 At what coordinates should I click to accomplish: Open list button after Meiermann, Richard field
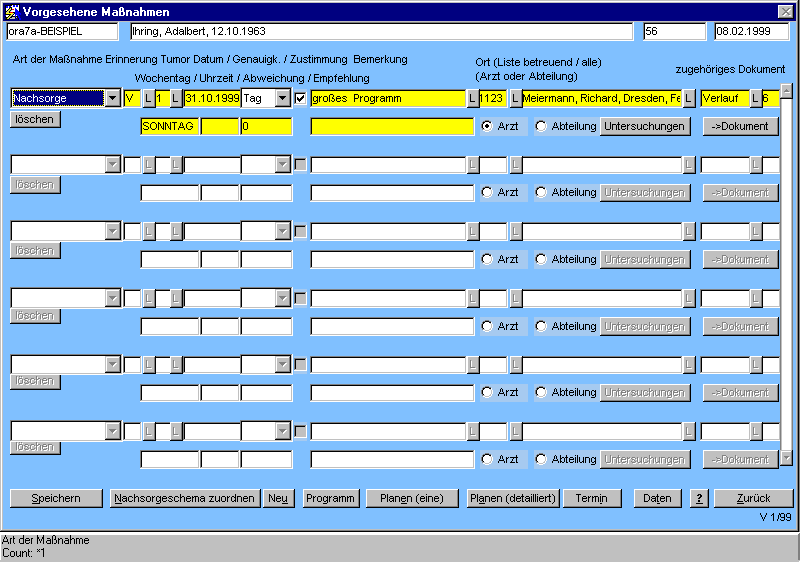689,98
